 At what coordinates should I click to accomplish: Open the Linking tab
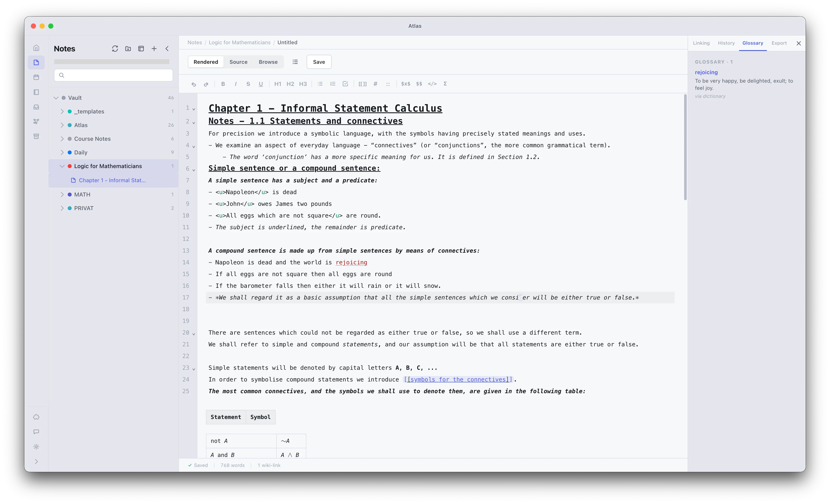[701, 43]
